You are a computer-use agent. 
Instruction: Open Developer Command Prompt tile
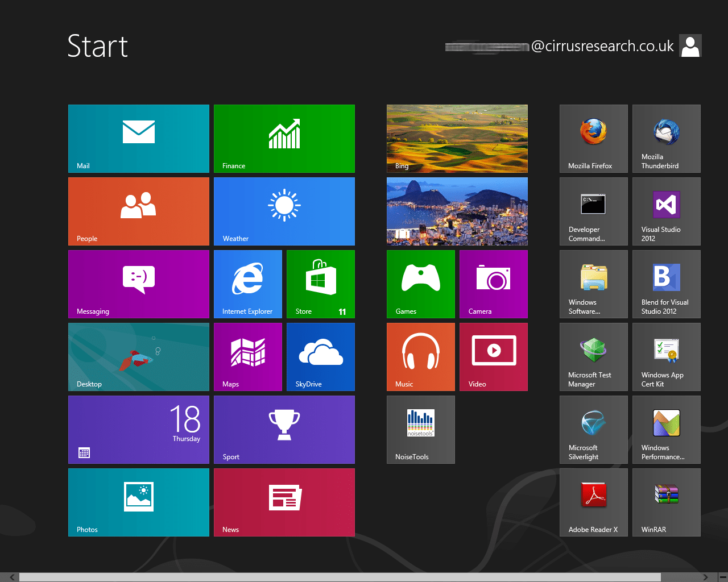pyautogui.click(x=594, y=211)
